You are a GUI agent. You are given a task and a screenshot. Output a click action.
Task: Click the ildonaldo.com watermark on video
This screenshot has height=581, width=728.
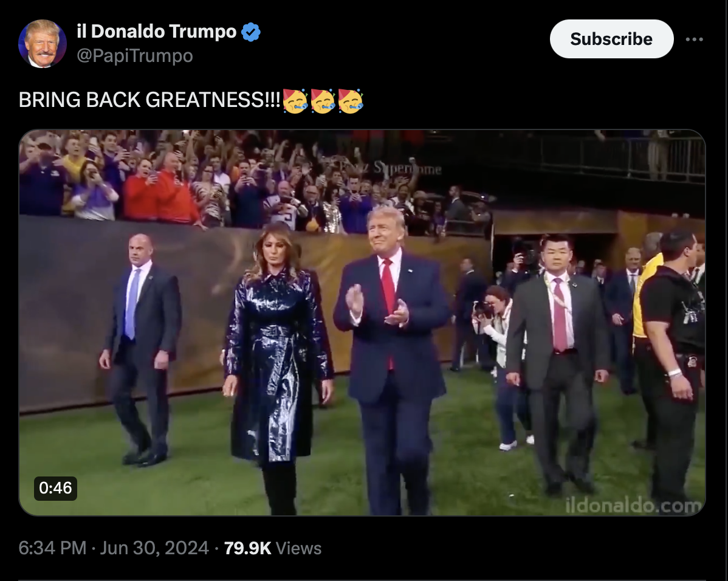[x=633, y=505]
